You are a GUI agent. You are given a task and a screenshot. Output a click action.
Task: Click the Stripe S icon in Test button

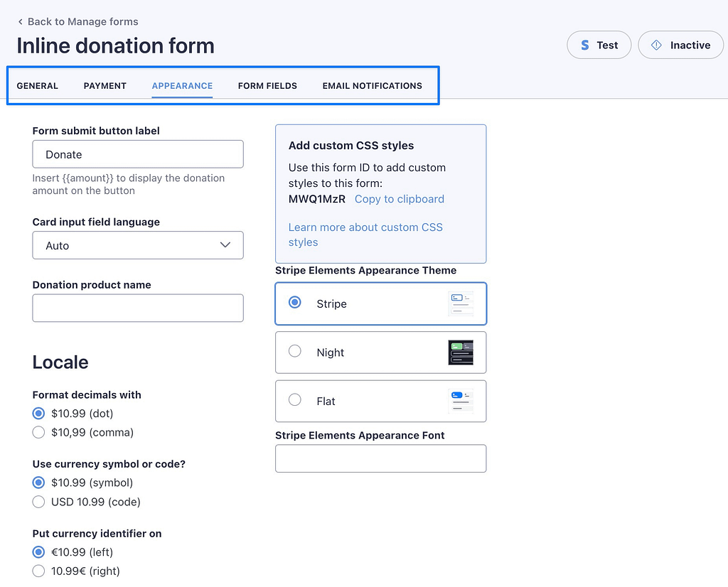(x=585, y=45)
